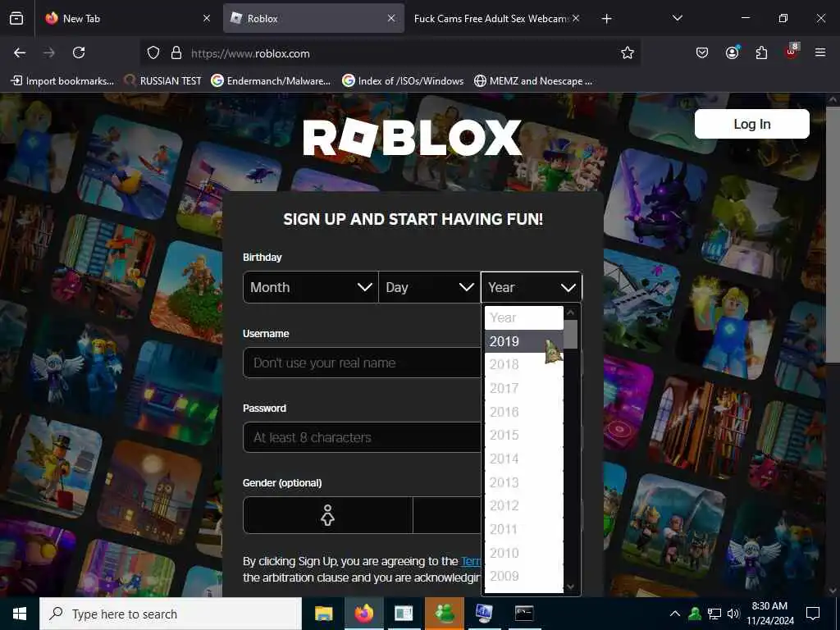Close the New Tab tab
Viewport: 840px width, 630px height.
[206, 18]
